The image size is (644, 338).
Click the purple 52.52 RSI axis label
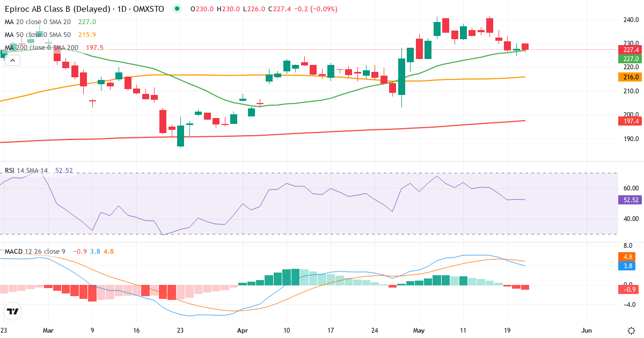(629, 200)
